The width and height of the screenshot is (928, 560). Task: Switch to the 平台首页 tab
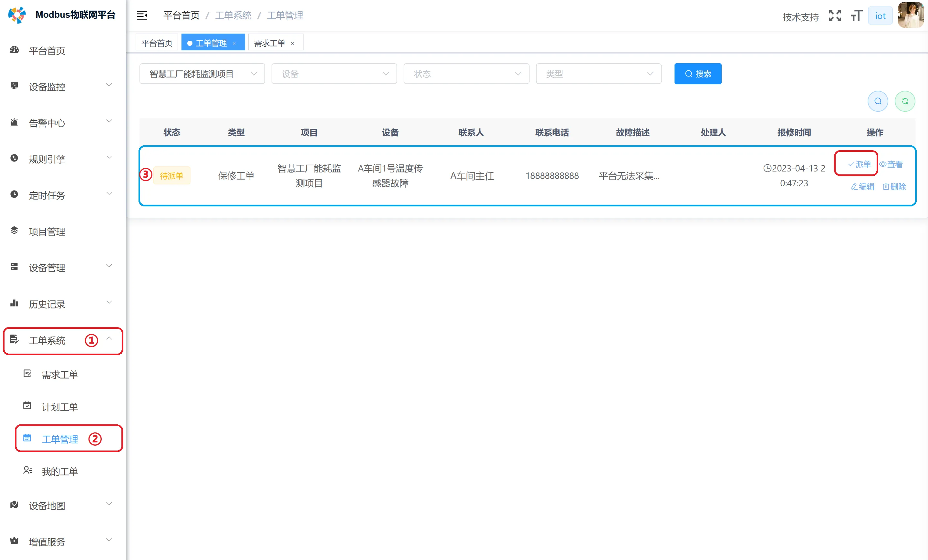156,42
